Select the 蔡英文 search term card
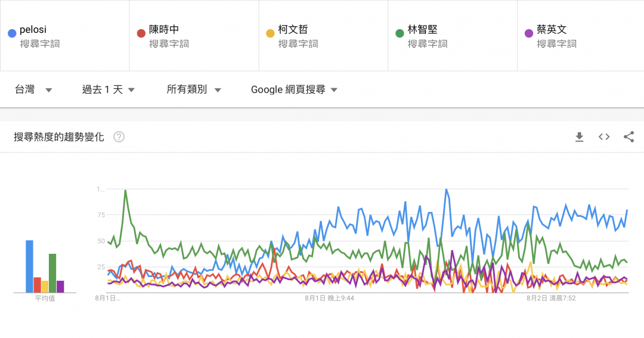The image size is (644, 338). tap(581, 36)
